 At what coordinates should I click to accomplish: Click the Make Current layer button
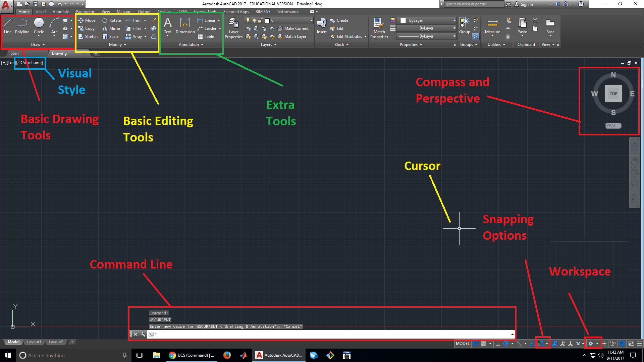(x=294, y=29)
